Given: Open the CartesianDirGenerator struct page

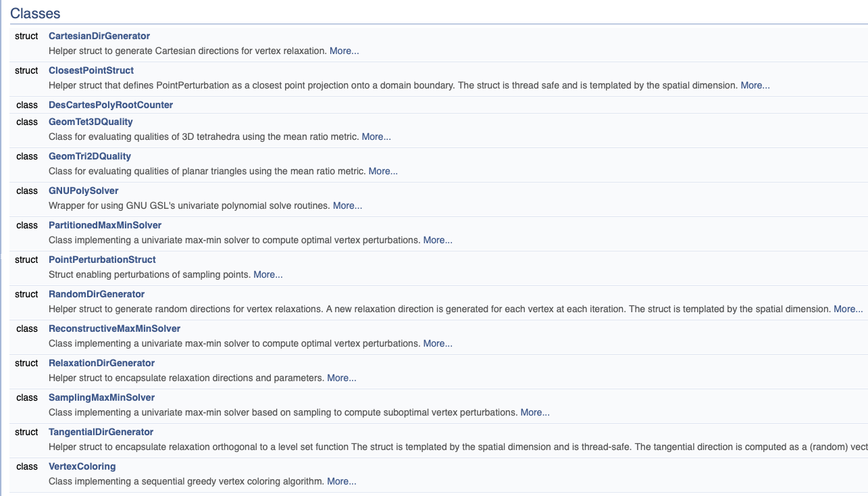Looking at the screenshot, I should [99, 36].
